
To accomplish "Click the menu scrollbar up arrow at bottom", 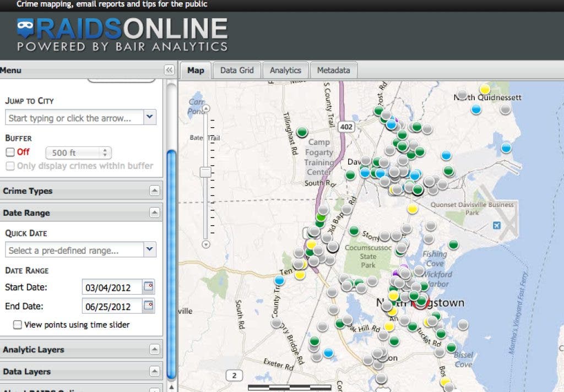I will pos(172,387).
